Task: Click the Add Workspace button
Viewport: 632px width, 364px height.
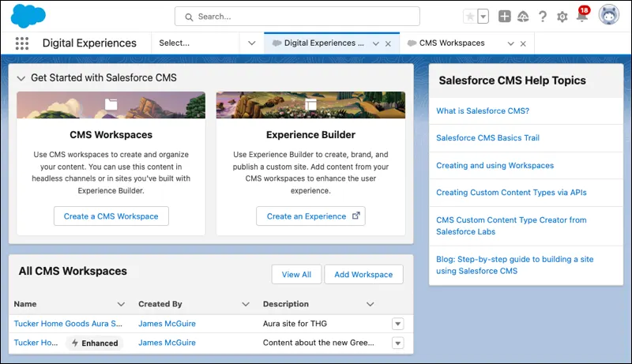Action: pos(363,274)
